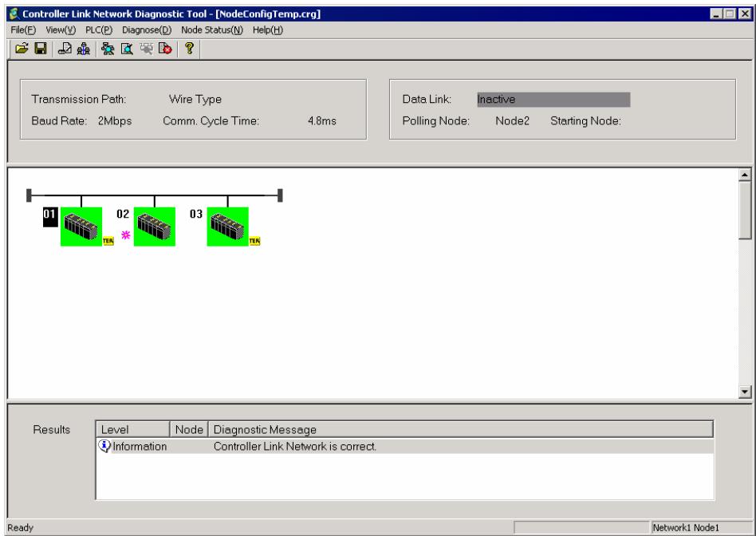Click the Diagnostic Message column header
The height and width of the screenshot is (536, 756).
[460, 429]
